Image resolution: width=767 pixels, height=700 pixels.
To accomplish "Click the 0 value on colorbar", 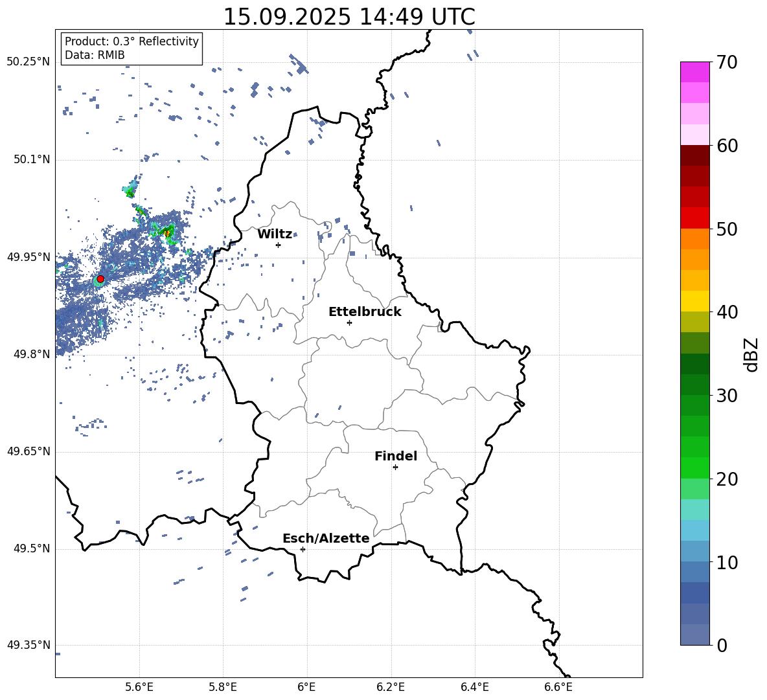I will [722, 646].
